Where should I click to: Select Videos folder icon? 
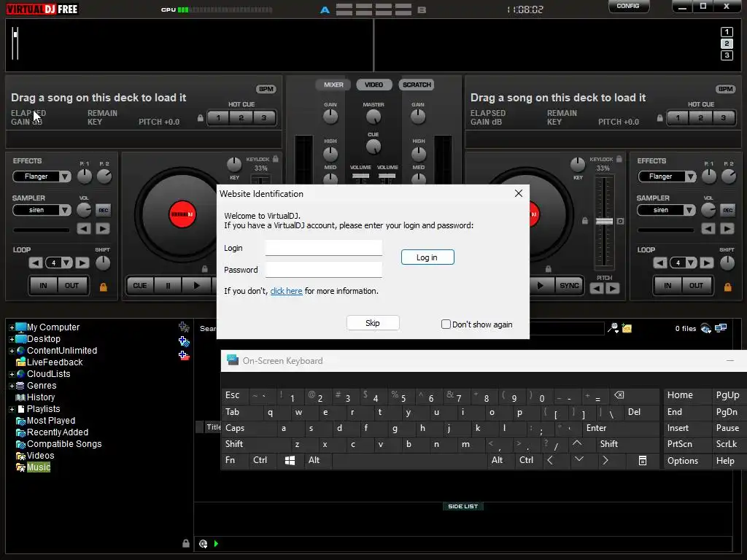click(x=20, y=456)
